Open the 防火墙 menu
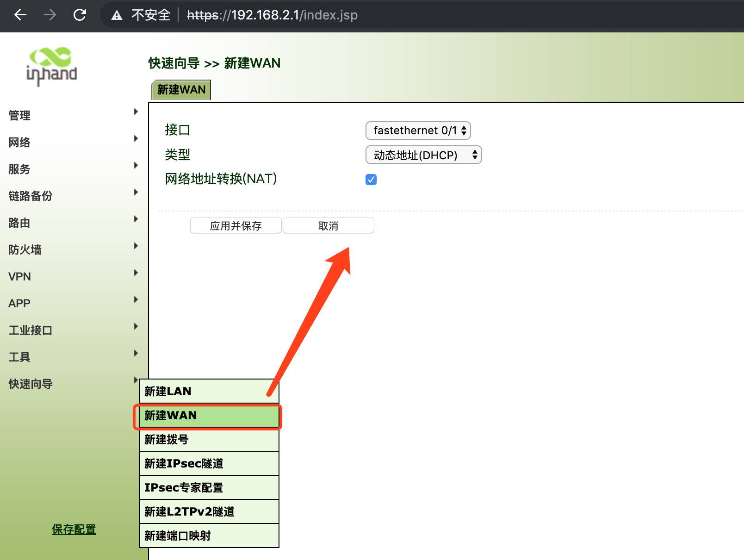This screenshot has width=744, height=560. pyautogui.click(x=25, y=249)
